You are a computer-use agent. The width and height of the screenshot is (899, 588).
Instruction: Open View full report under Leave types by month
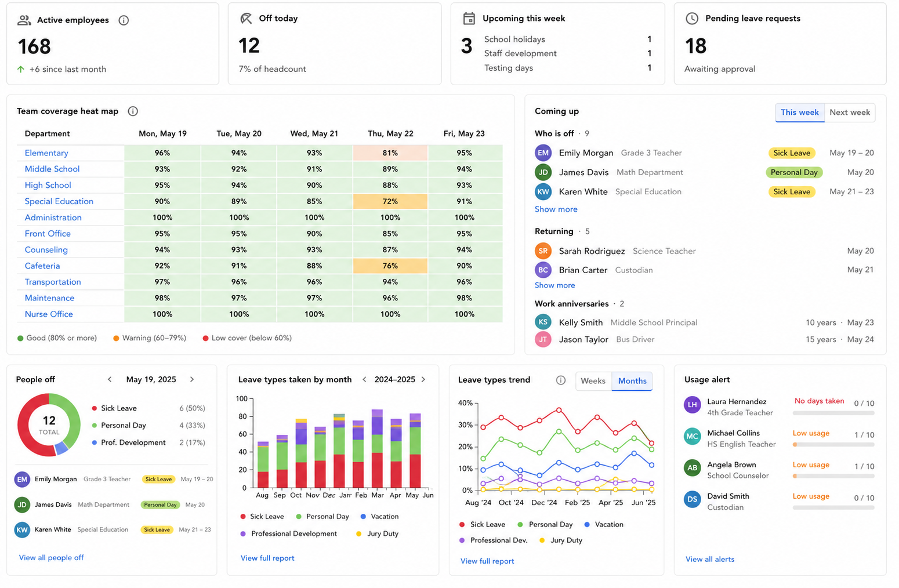coord(267,558)
